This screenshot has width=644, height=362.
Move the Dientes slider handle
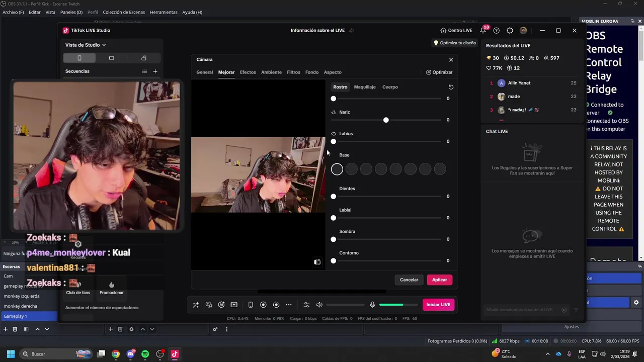(x=333, y=197)
